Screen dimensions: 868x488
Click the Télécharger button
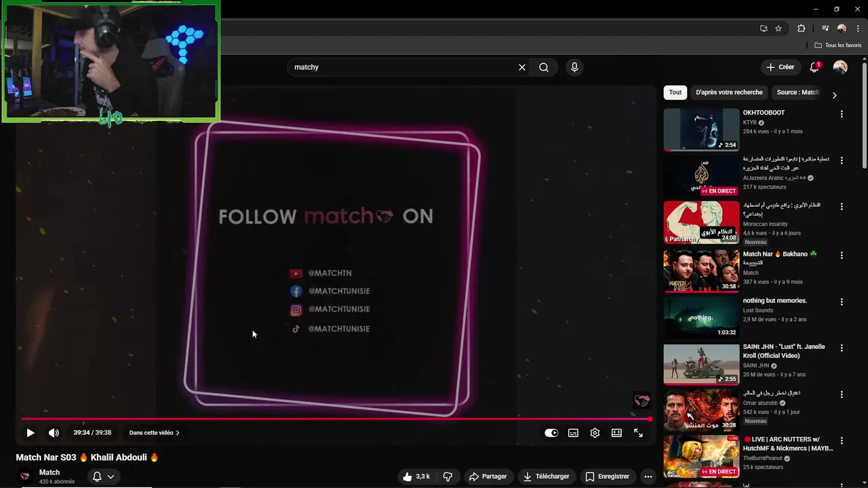click(546, 476)
